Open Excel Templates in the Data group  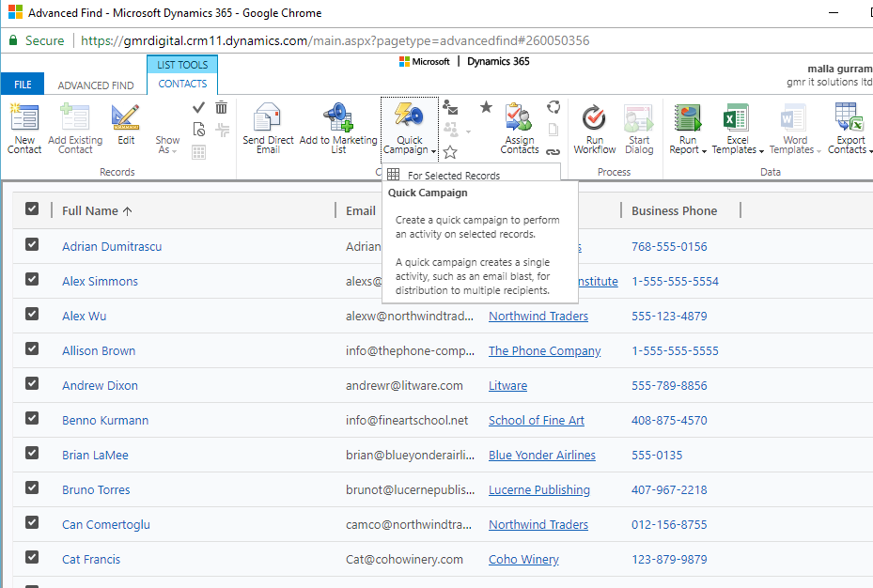737,129
